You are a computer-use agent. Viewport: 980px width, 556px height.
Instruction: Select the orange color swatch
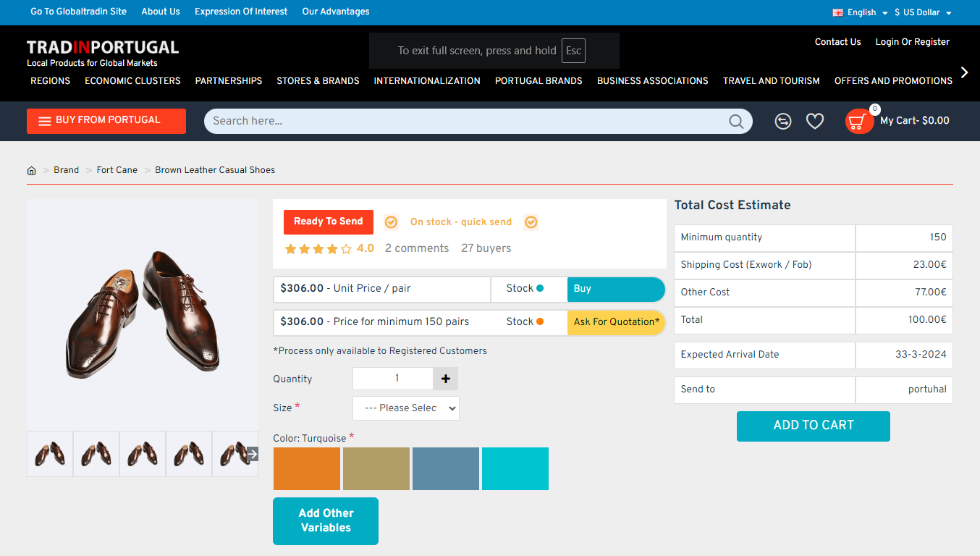[306, 469]
